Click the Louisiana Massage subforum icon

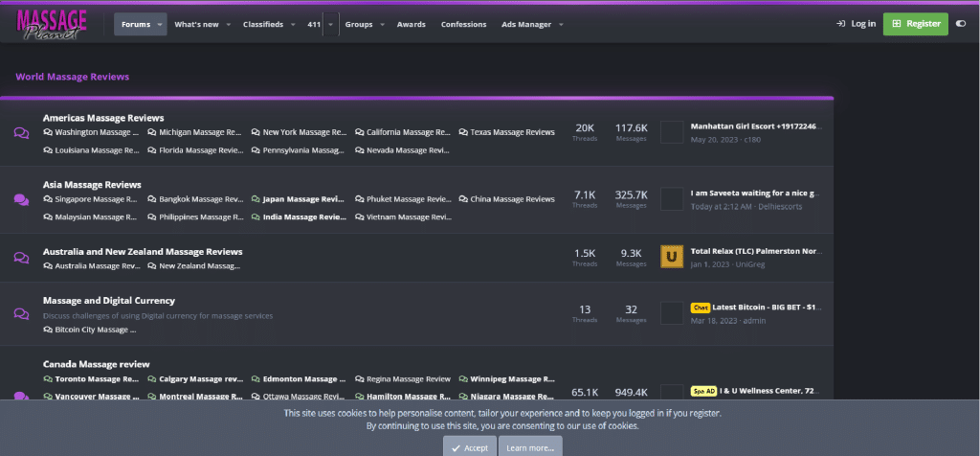[48, 150]
